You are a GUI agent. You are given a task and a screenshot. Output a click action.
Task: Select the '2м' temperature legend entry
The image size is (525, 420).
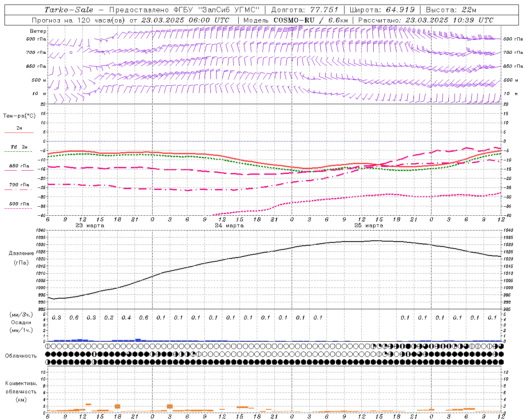pos(19,128)
